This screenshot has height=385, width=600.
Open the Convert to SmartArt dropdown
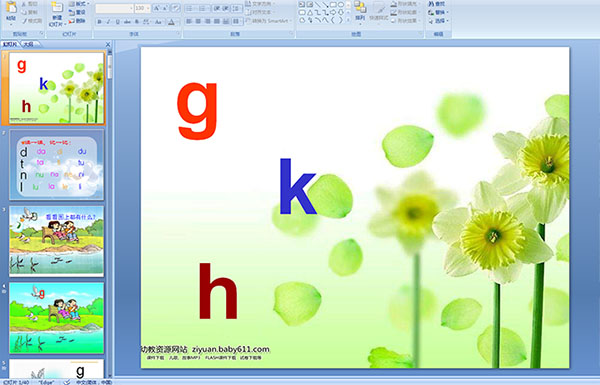click(x=269, y=21)
